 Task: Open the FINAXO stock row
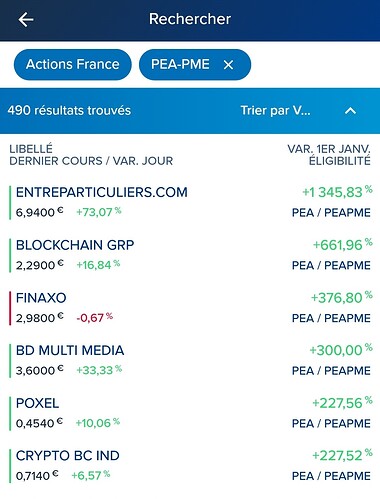(x=190, y=308)
